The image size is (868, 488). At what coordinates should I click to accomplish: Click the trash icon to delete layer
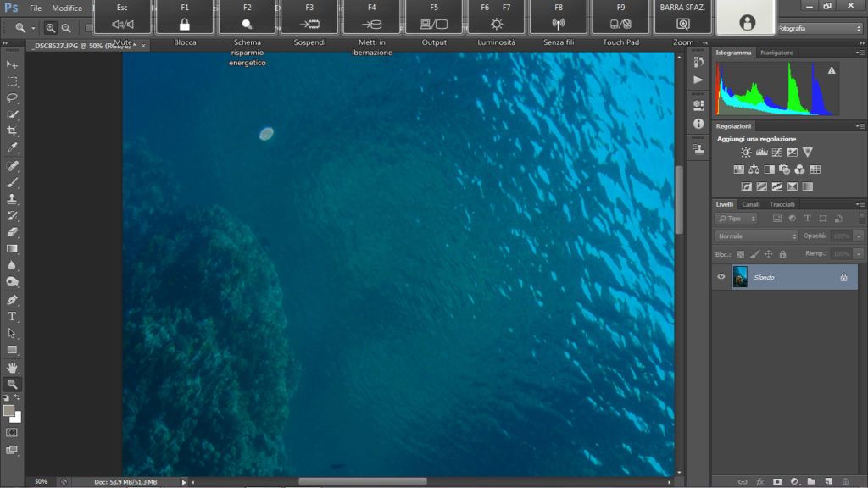click(x=845, y=481)
